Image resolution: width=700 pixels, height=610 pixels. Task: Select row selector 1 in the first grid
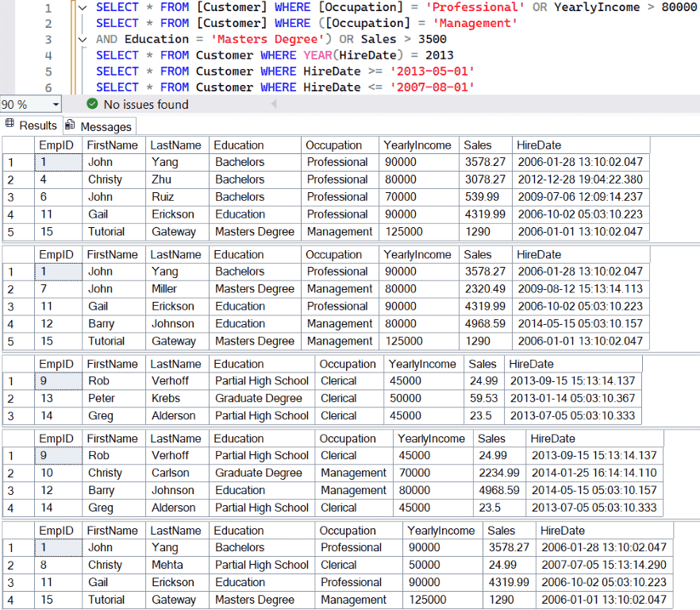coord(11,162)
